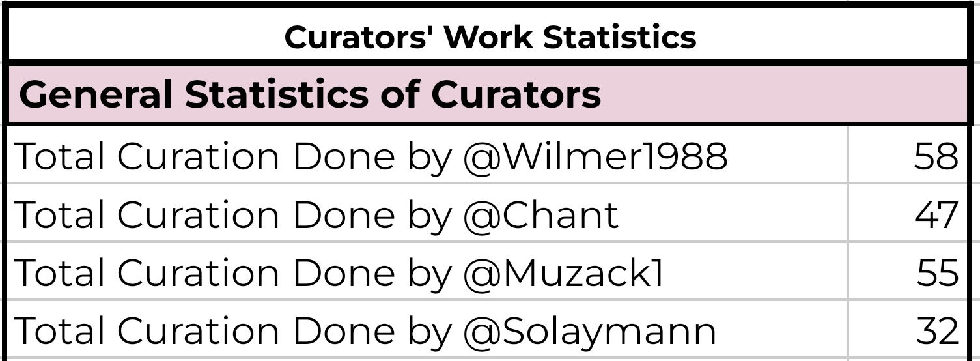Select the pink-filled header row
Screen dimensions: 980x361
[490, 94]
